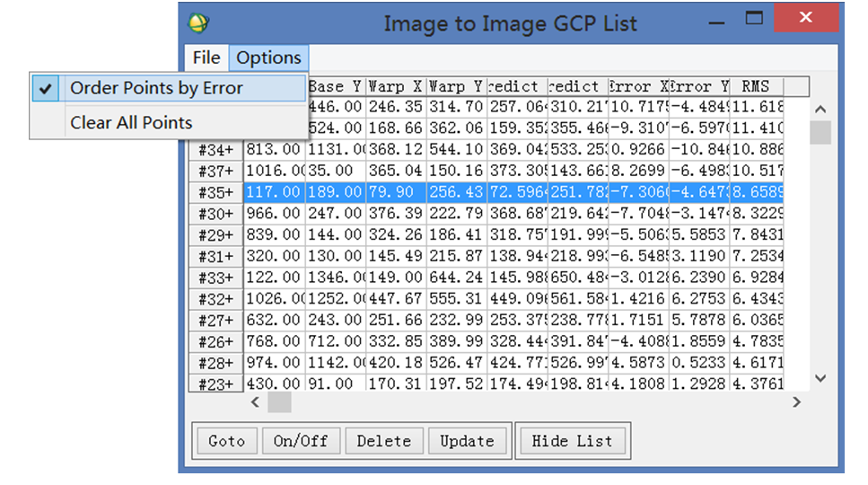Click Error Y cell 6.2753
868x485 pixels.
coord(699,299)
